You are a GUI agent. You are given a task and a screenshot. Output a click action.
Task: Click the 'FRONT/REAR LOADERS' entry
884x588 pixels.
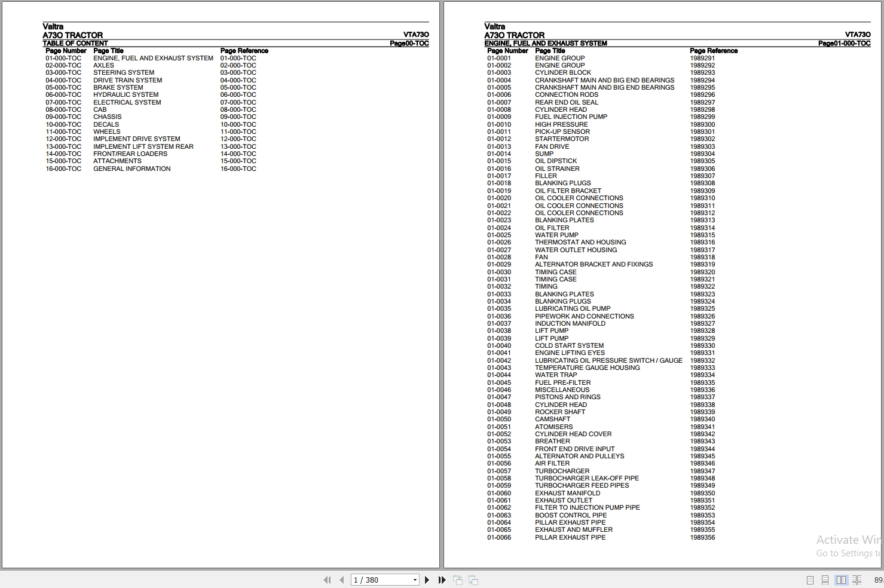click(130, 154)
